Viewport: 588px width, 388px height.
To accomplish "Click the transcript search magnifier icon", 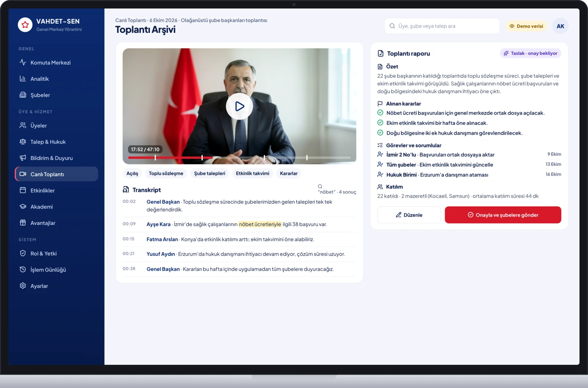I will [320, 186].
